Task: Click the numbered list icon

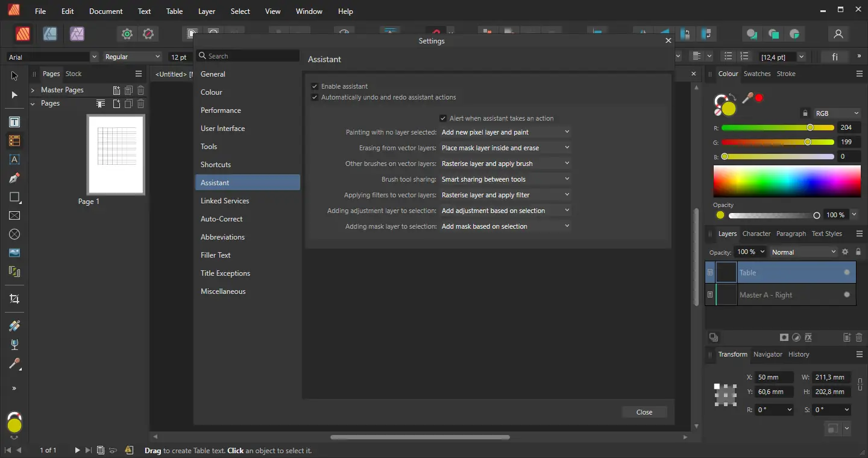Action: pyautogui.click(x=744, y=57)
